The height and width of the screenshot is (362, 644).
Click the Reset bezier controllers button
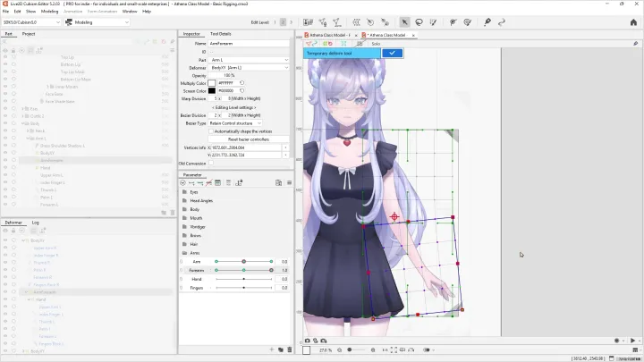click(249, 139)
